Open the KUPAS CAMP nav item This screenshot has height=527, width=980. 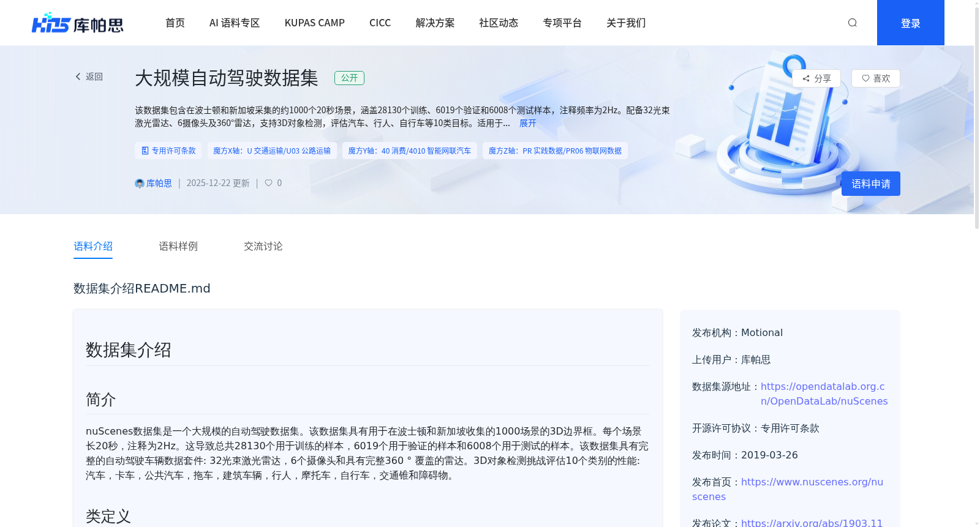point(315,23)
